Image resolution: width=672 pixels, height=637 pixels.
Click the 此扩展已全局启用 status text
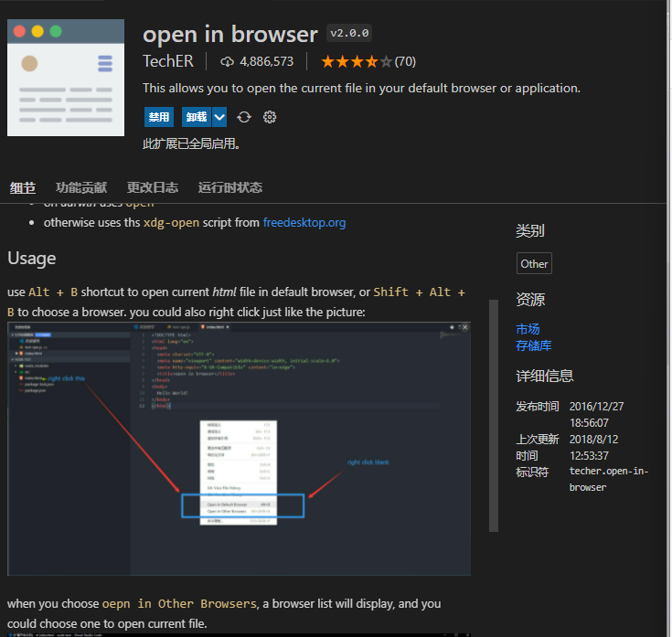click(191, 143)
